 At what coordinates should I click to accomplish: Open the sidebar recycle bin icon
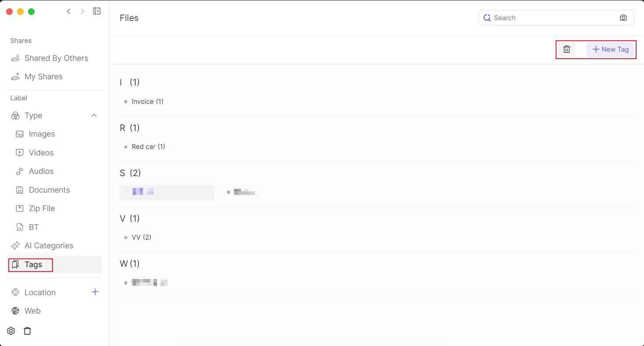(x=28, y=331)
